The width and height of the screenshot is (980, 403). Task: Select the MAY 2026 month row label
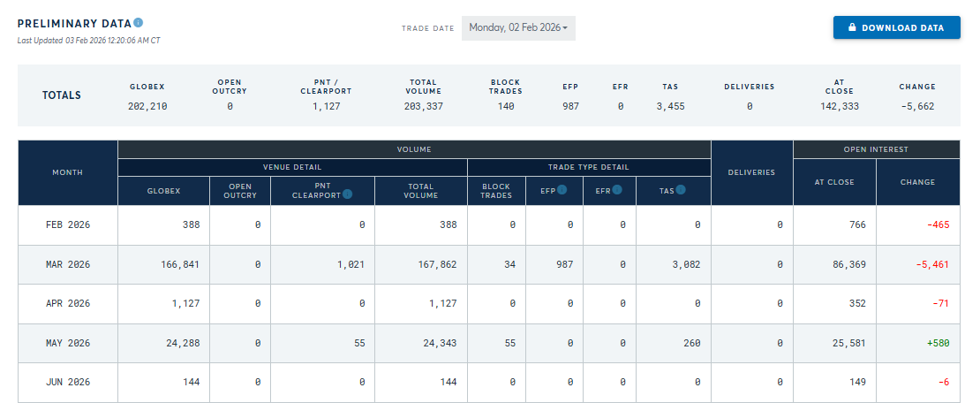pos(67,343)
